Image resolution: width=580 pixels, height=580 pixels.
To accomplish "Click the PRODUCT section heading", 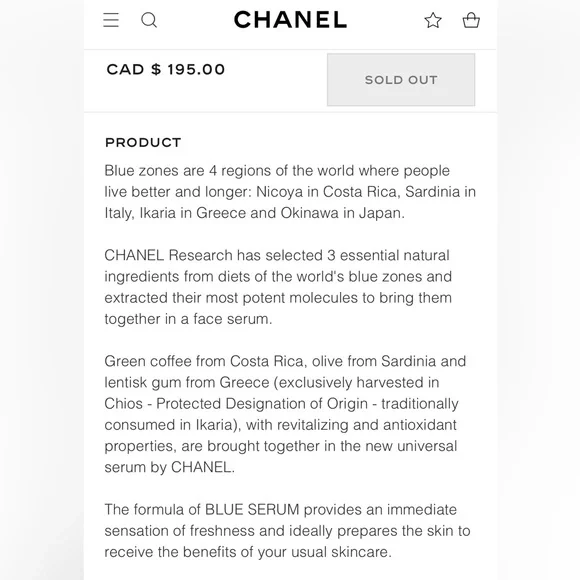I will [x=143, y=142].
